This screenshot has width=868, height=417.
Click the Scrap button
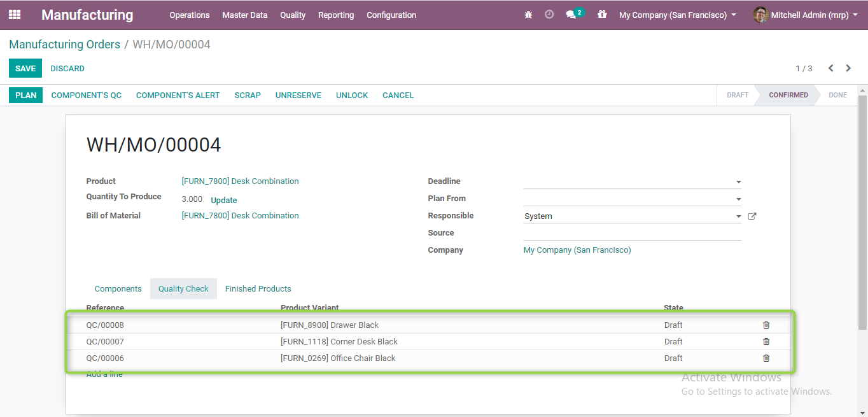(x=248, y=95)
